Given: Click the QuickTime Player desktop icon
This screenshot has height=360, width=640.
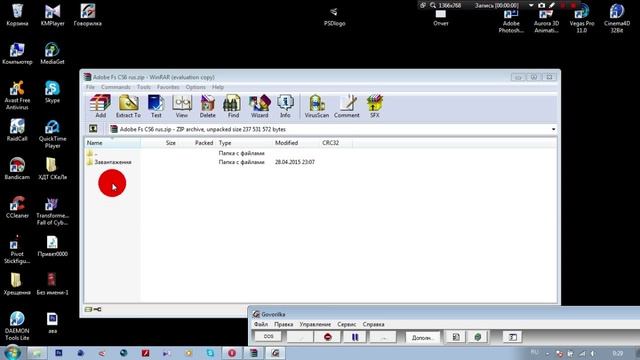Looking at the screenshot, I should click(x=52, y=134).
